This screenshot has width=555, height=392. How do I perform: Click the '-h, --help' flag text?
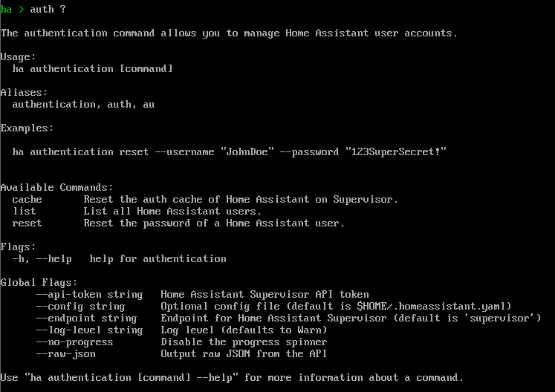click(x=42, y=259)
